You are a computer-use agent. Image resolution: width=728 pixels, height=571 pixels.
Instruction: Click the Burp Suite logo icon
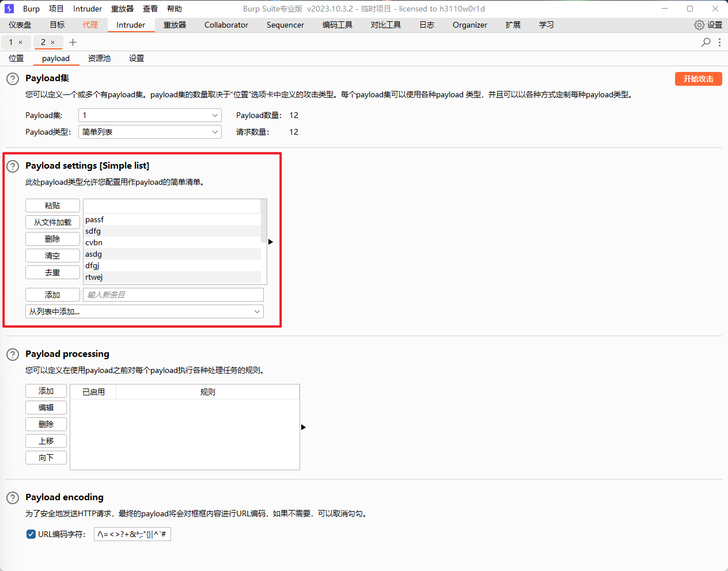(9, 9)
